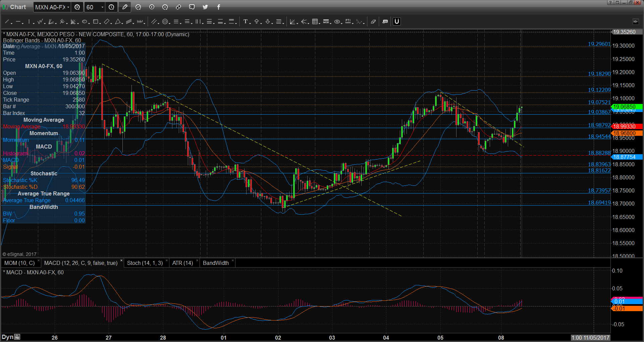This screenshot has width=644, height=342.
Task: Click green 19.06850 current price label
Action: (x=627, y=107)
